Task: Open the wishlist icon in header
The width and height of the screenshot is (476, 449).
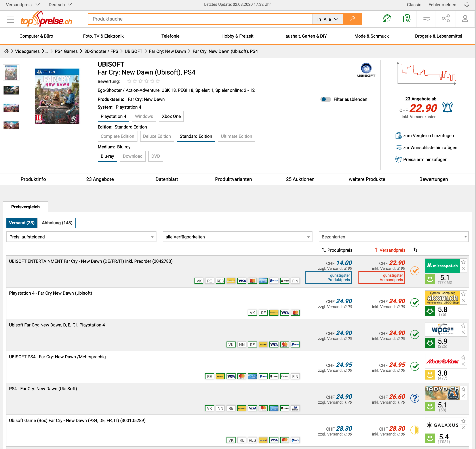Action: [426, 19]
